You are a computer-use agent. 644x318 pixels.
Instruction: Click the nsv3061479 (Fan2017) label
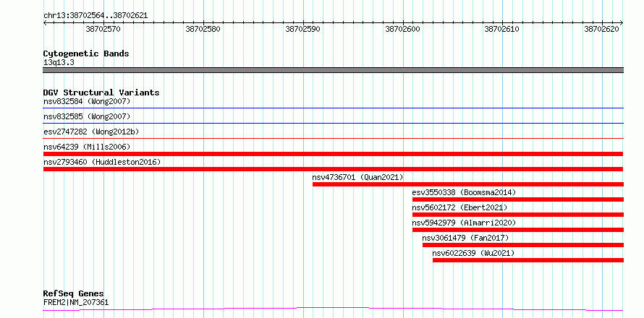(465, 238)
